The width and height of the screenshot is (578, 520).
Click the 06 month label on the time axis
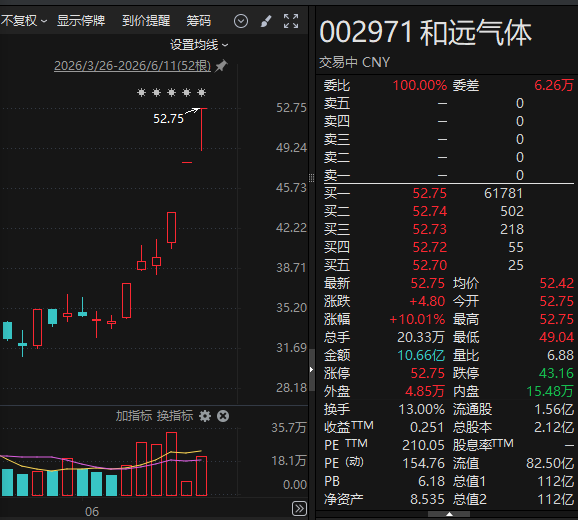pos(92,512)
